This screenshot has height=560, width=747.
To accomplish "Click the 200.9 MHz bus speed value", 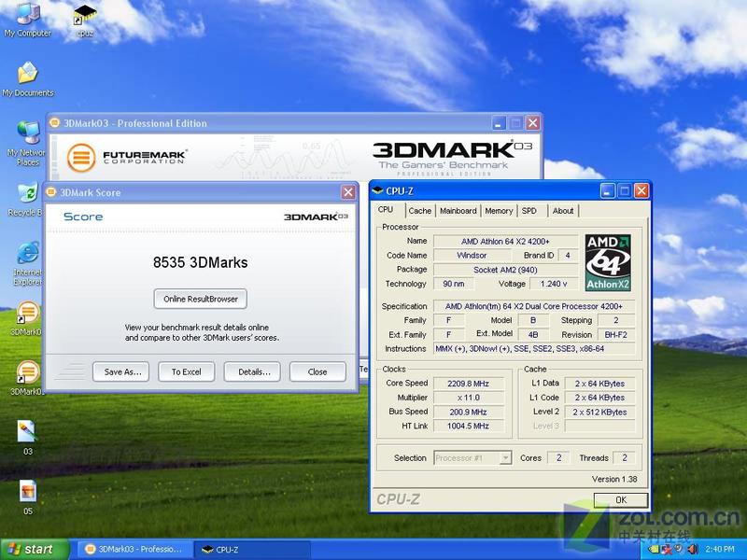I will pos(469,412).
